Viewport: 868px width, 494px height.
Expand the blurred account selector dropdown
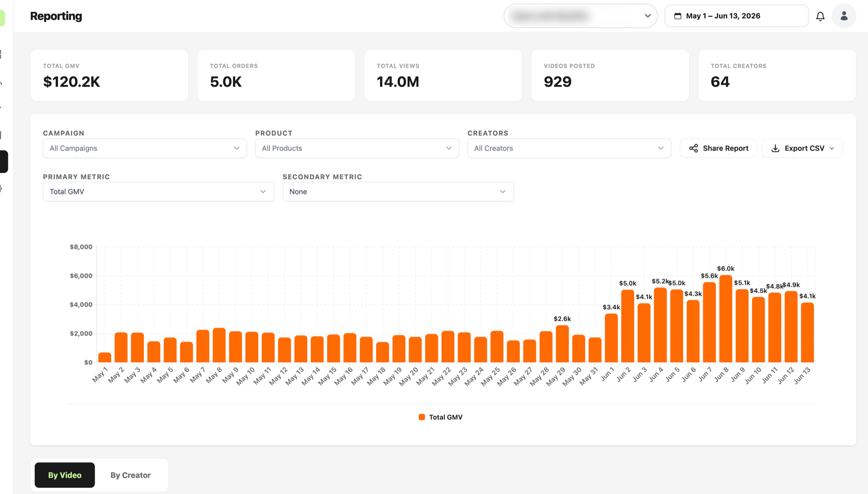coord(580,16)
